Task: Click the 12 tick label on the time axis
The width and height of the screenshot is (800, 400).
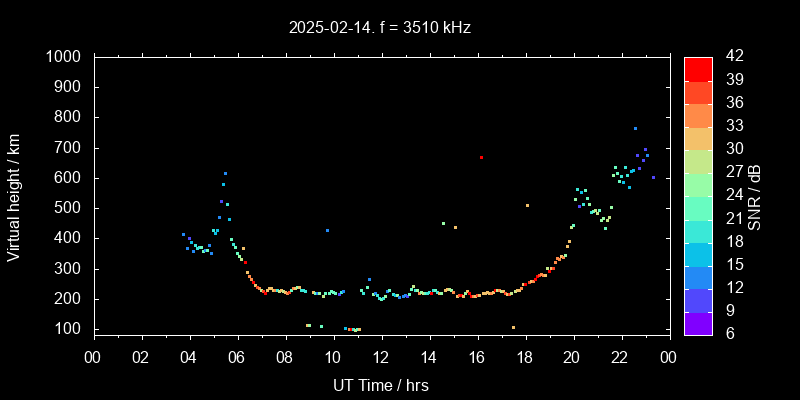Action: 381,357
